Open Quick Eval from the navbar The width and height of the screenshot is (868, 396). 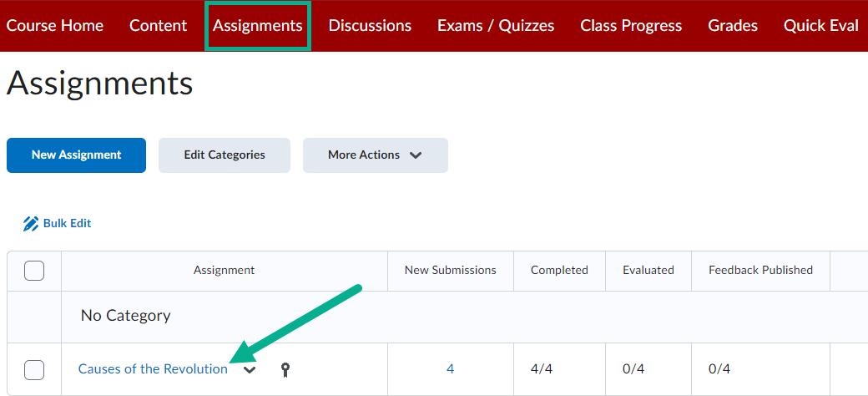pos(821,25)
